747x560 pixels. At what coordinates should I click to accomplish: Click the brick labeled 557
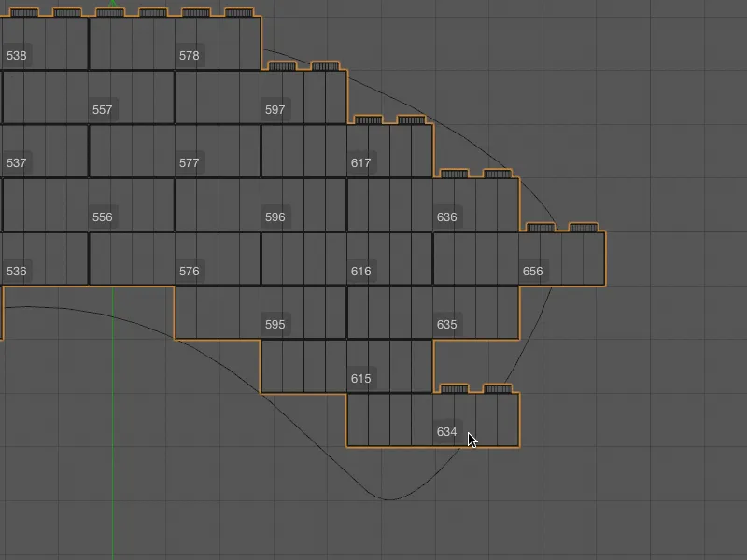pyautogui.click(x=105, y=109)
